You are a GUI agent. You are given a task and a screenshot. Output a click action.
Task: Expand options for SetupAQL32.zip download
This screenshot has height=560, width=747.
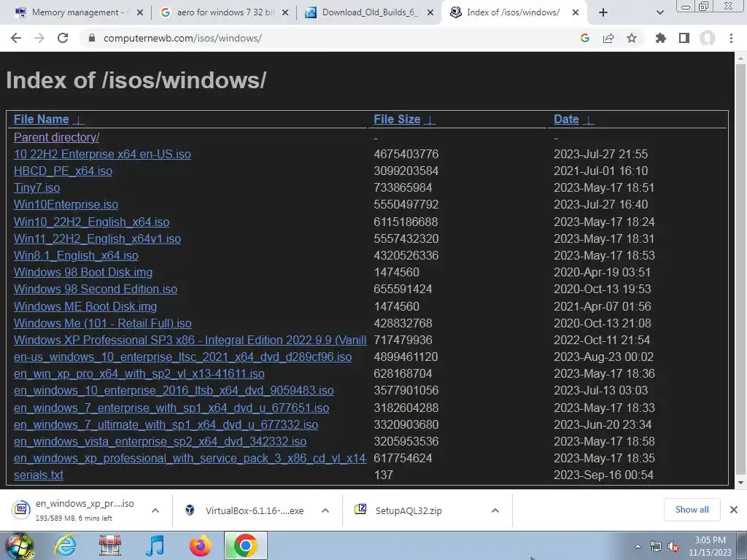(x=495, y=510)
